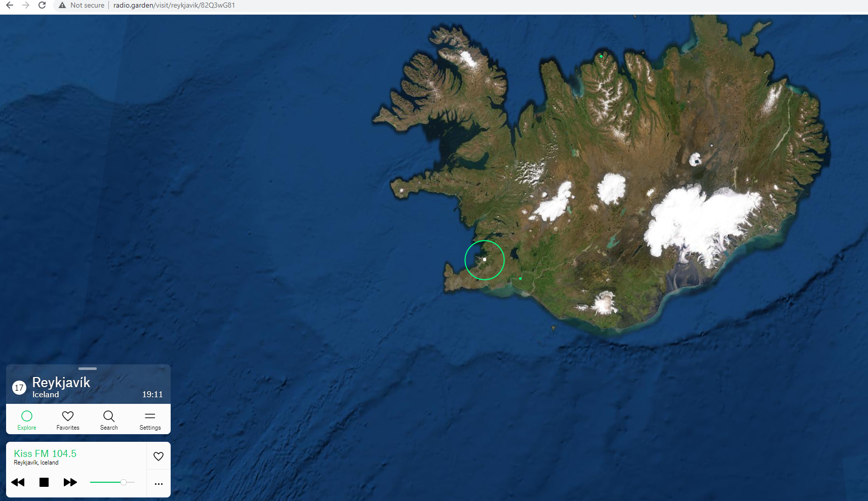Select the white Reykjavík dot on map
The width and height of the screenshot is (868, 501).
pos(485,259)
